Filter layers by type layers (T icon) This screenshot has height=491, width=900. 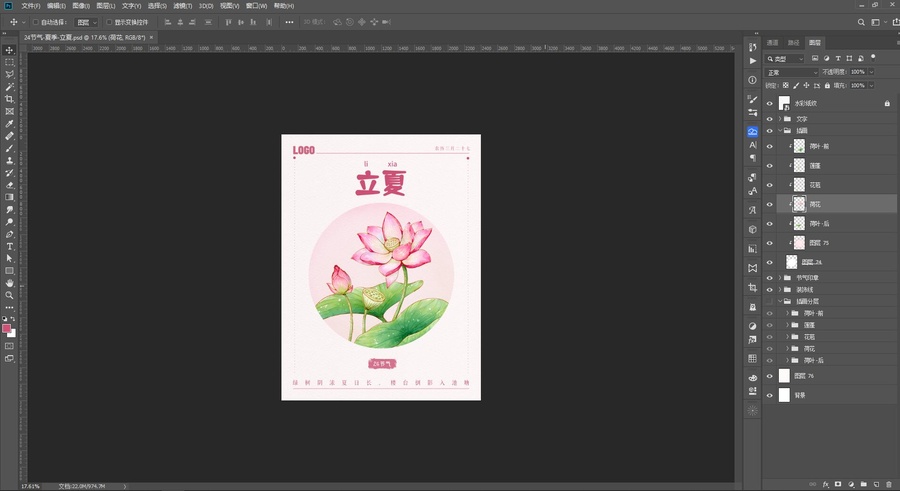click(838, 59)
